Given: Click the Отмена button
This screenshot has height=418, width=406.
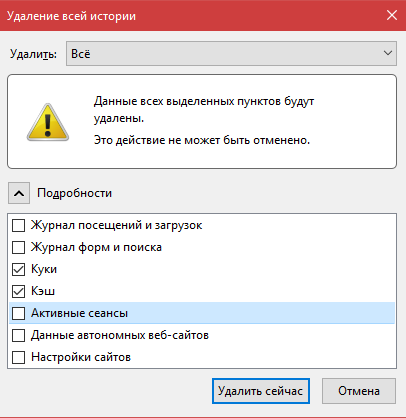Looking at the screenshot, I should [x=359, y=391].
